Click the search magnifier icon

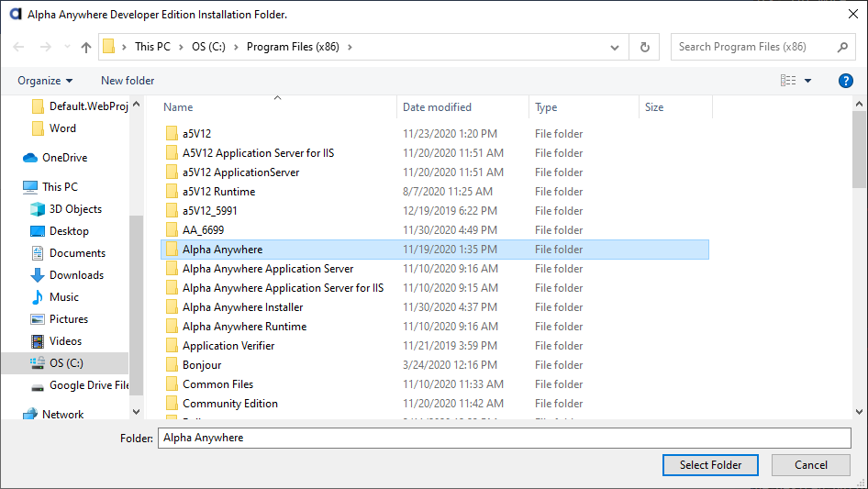[842, 47]
